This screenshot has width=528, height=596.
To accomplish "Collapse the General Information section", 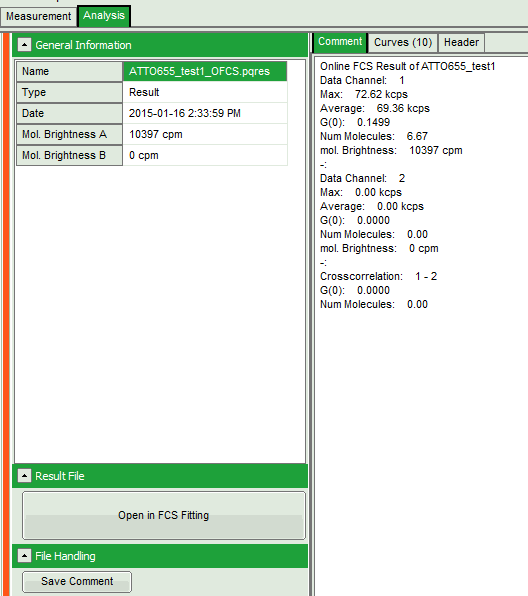I will [x=24, y=45].
